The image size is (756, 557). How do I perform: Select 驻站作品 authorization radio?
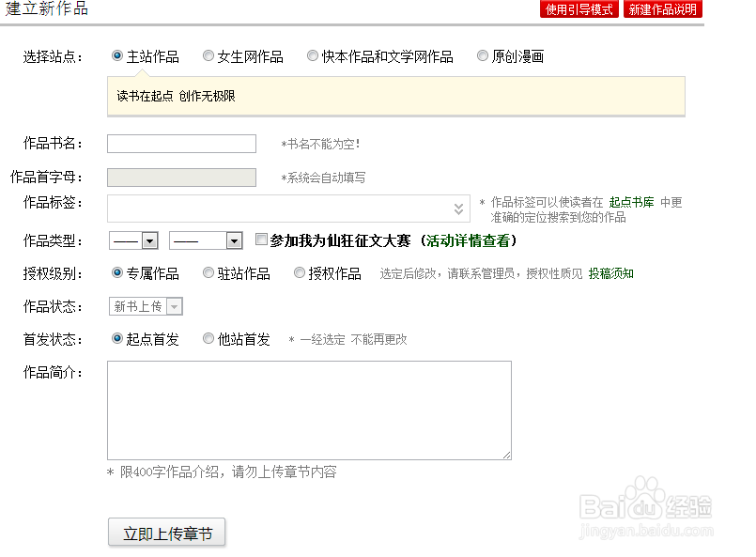coord(208,273)
